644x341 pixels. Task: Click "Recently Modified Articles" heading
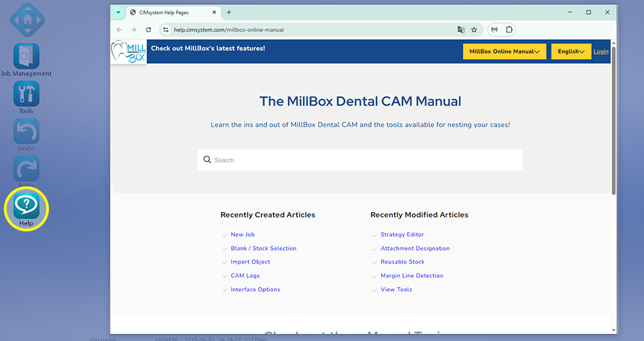(x=419, y=215)
